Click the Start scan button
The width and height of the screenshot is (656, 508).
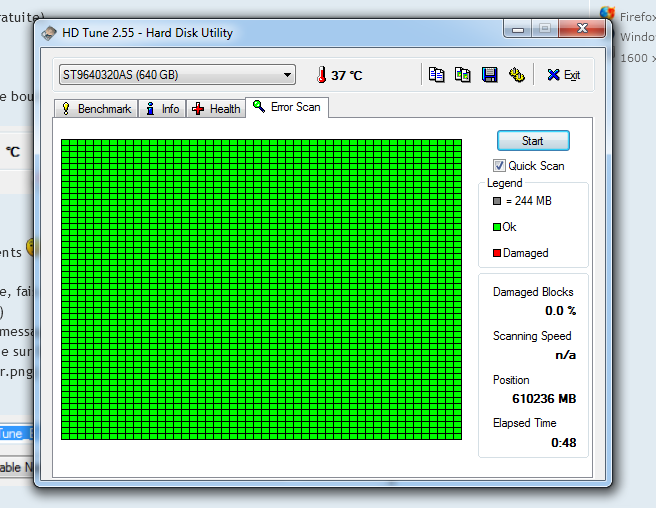click(533, 141)
